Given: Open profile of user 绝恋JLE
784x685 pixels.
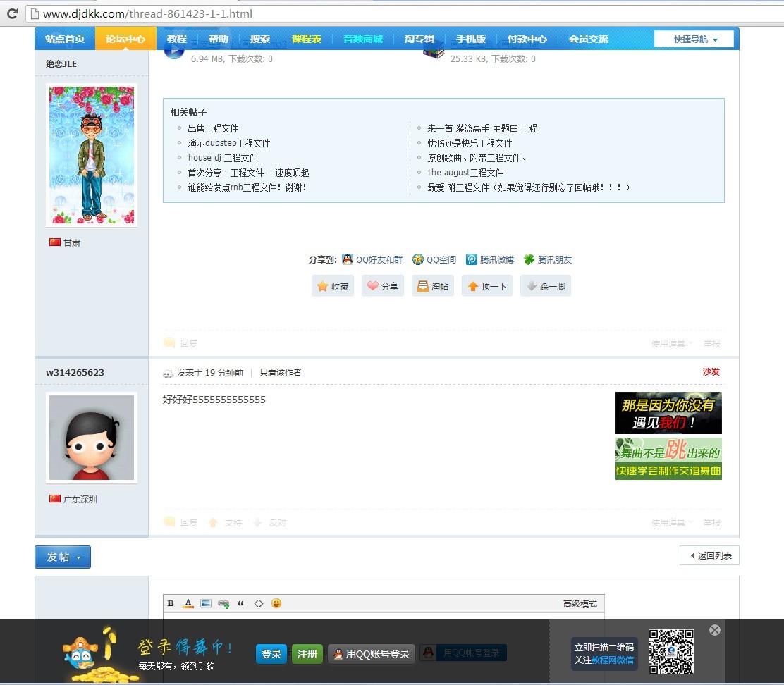Looking at the screenshot, I should (61, 63).
